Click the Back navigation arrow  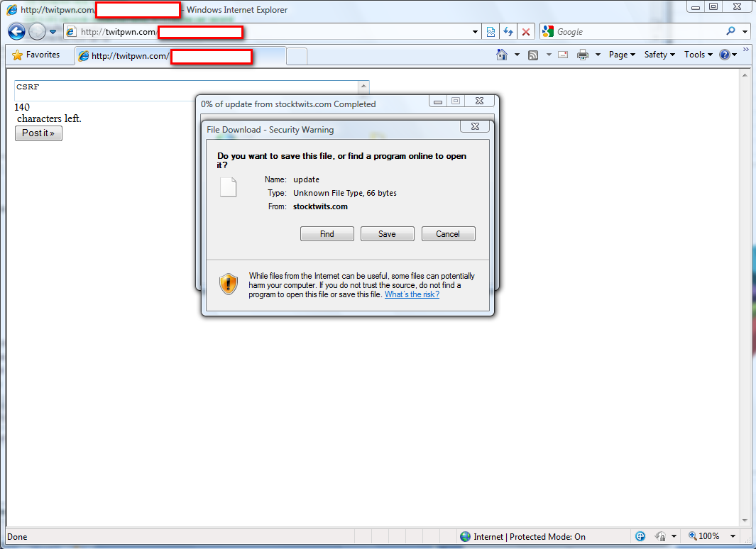click(x=16, y=32)
